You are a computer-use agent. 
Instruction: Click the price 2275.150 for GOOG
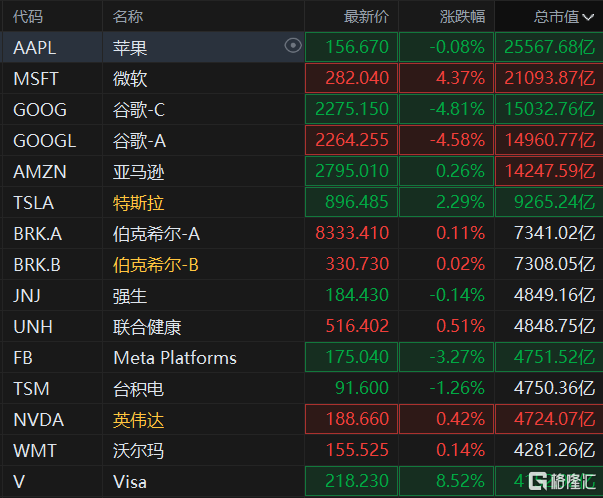pos(352,109)
